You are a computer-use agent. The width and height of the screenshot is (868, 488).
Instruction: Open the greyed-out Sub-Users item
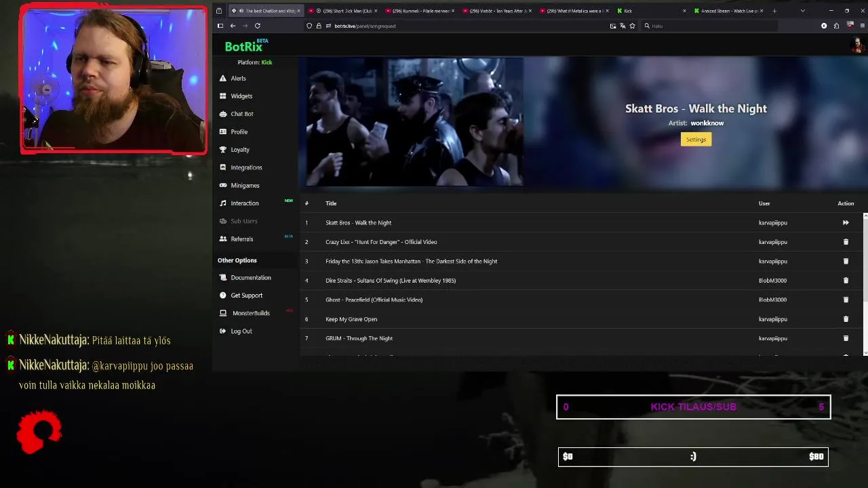(238, 221)
